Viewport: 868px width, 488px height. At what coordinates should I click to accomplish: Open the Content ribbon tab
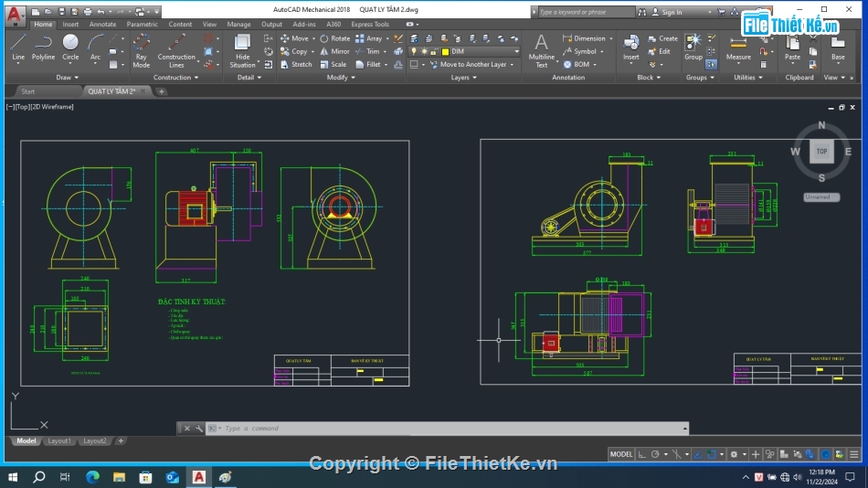click(180, 25)
